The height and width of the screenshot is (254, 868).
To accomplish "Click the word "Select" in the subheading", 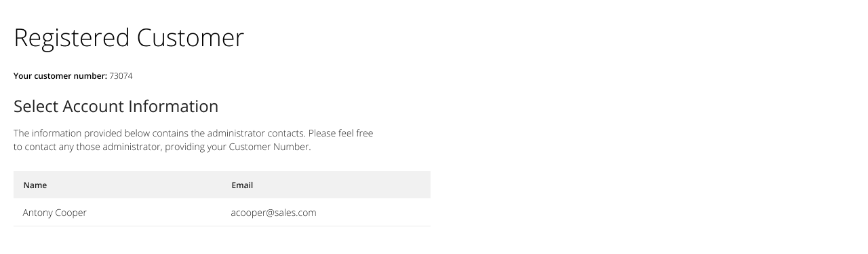I will pos(36,107).
